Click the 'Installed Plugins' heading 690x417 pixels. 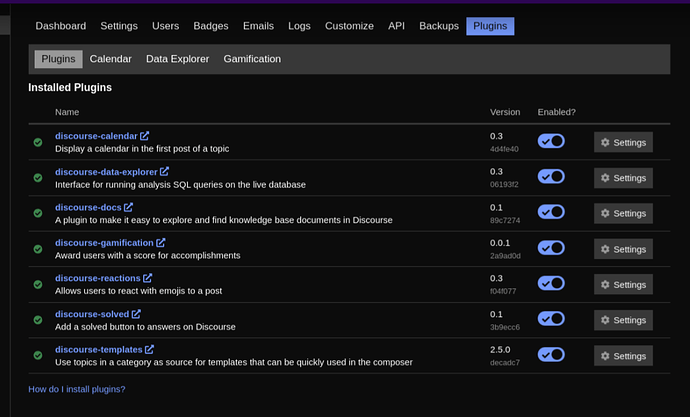click(70, 88)
